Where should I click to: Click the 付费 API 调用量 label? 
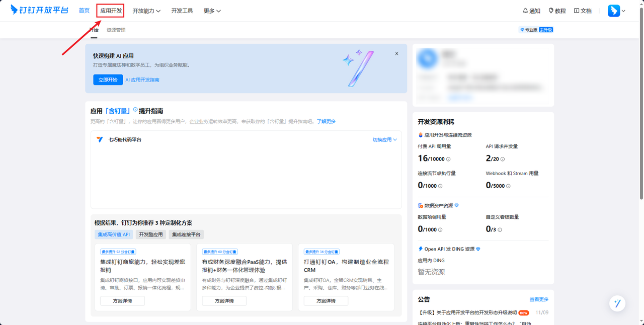click(434, 146)
